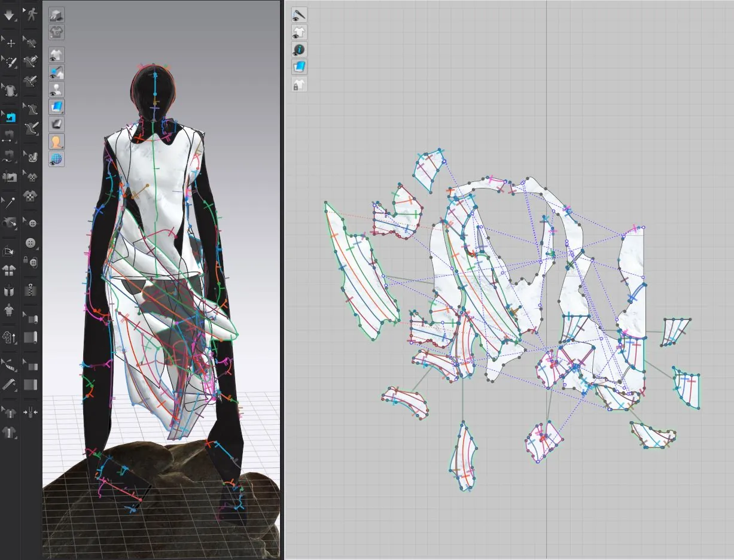Image resolution: width=734 pixels, height=560 pixels.
Task: Click the Simulate down-arrow tool
Action: pos(9,15)
